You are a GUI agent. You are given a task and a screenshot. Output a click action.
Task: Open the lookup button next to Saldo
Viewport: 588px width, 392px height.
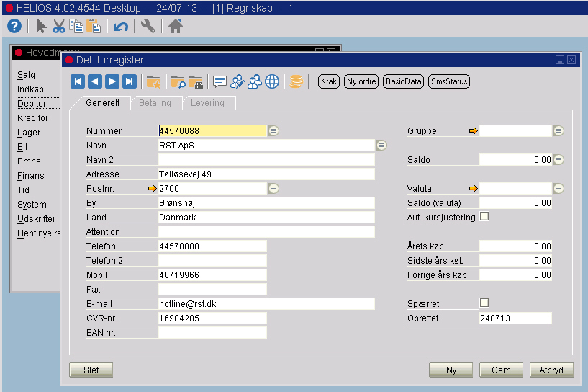(x=558, y=159)
